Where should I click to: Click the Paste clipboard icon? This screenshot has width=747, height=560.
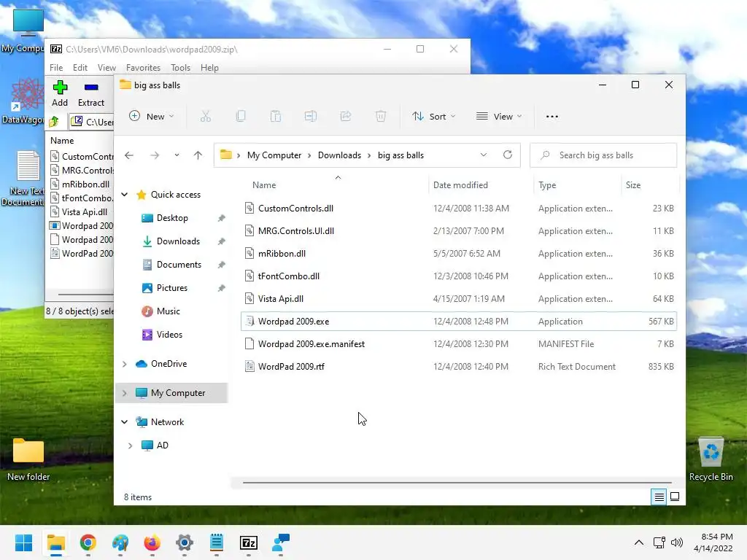tap(276, 116)
